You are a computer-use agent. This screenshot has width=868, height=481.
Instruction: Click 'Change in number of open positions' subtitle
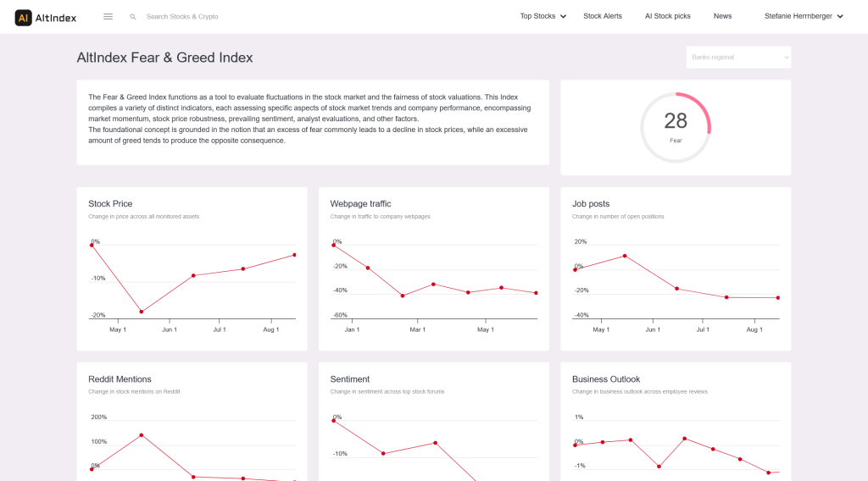(x=618, y=216)
